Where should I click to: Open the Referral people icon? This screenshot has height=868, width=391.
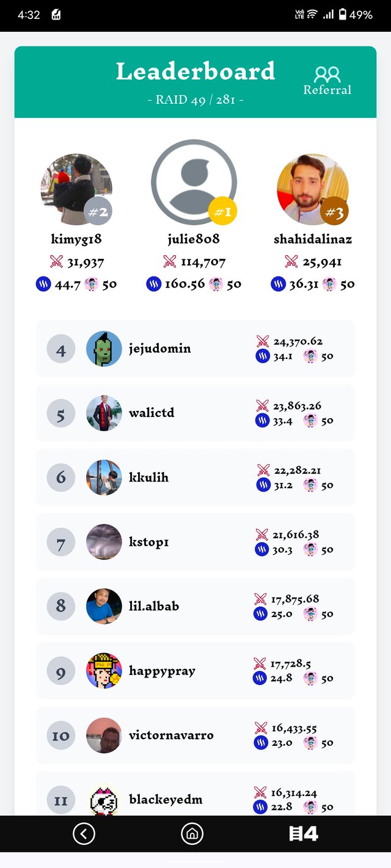click(x=327, y=74)
